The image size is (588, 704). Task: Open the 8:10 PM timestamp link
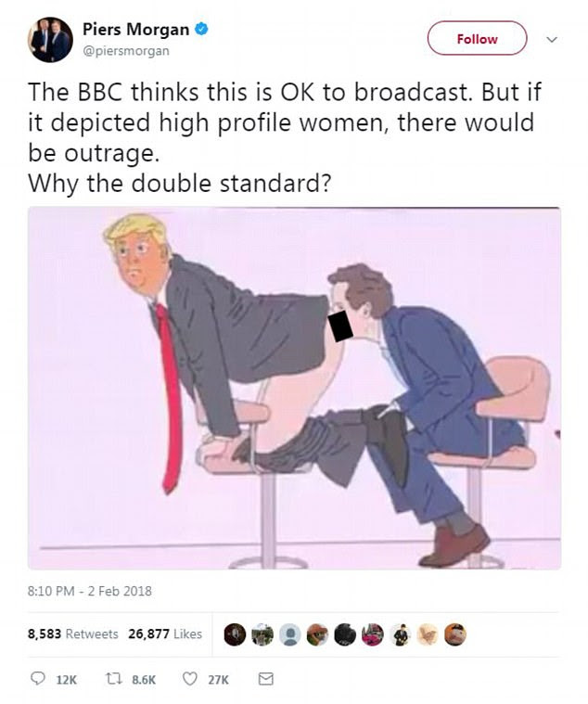(x=89, y=591)
